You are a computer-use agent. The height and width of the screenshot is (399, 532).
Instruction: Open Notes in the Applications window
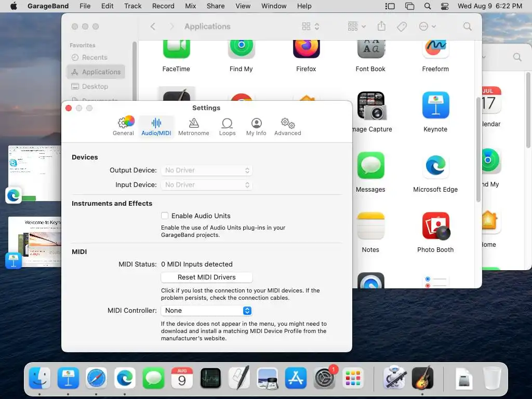370,233
